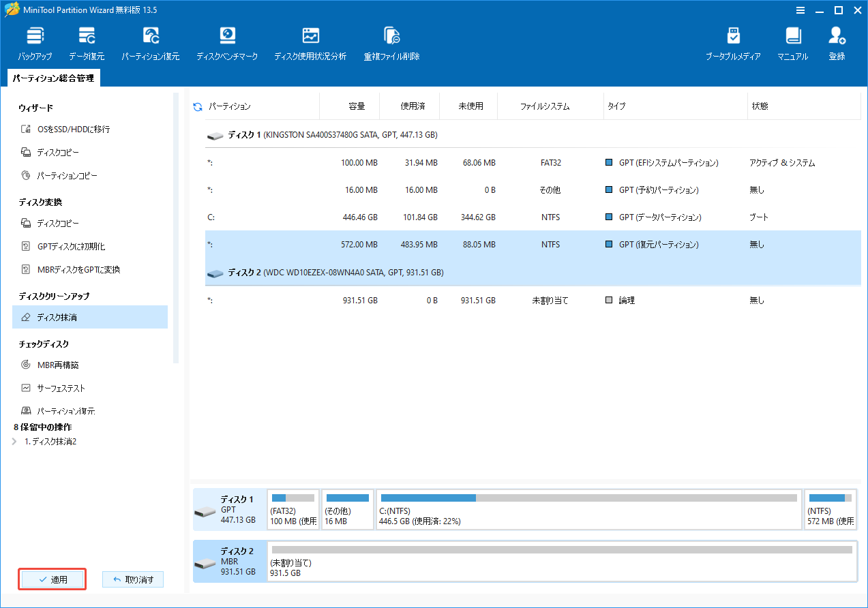This screenshot has width=868, height=608.
Task: Open ディスク使用状況分析 (Space Analyzer)
Action: [310, 41]
